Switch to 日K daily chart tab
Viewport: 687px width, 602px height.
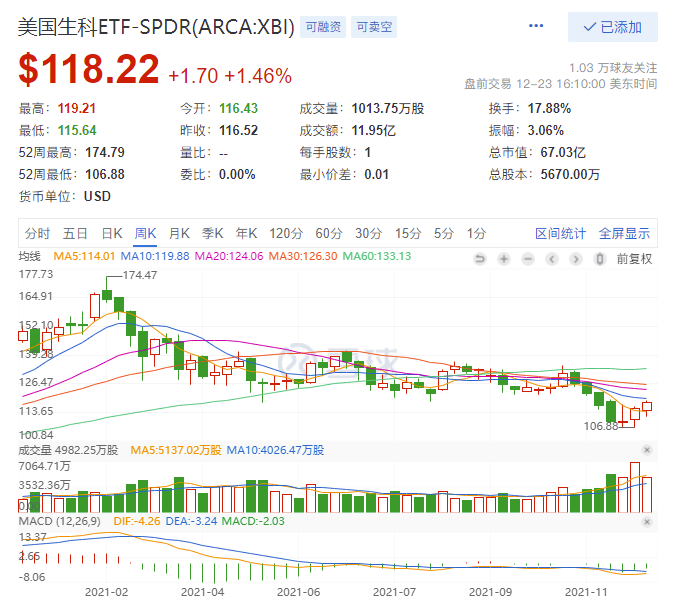(112, 234)
